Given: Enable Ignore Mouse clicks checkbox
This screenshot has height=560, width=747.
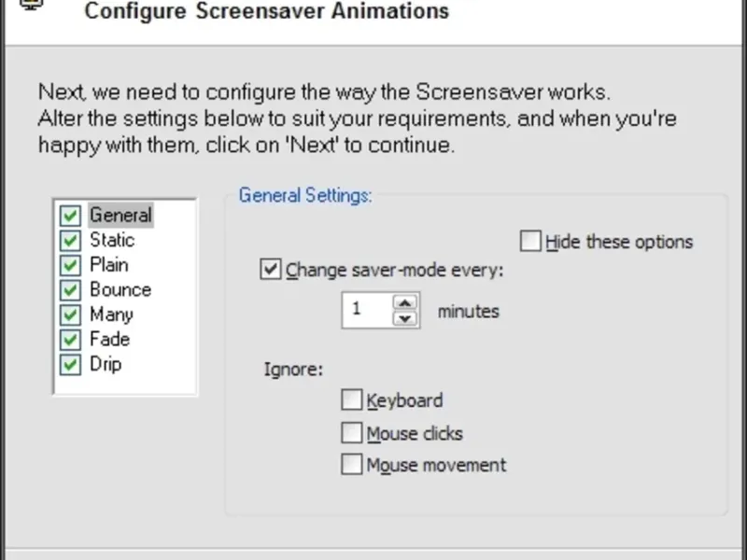Looking at the screenshot, I should point(351,433).
